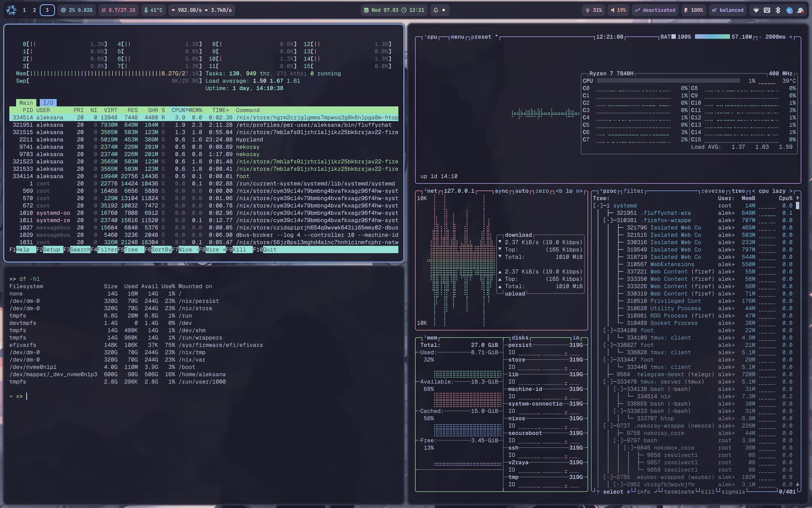Screen dimensions: 812x508
Task: Collapse the 310381 firefox-wrapper tree node
Action: point(608,220)
